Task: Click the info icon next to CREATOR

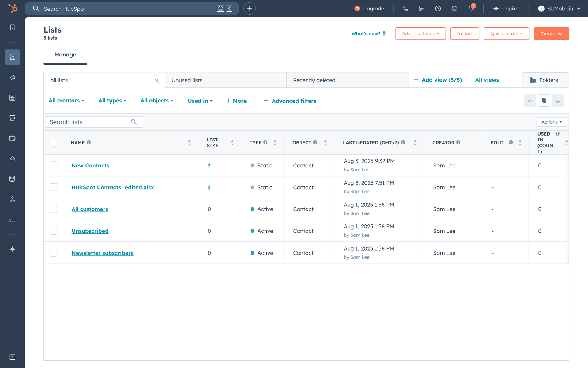Action: click(458, 142)
